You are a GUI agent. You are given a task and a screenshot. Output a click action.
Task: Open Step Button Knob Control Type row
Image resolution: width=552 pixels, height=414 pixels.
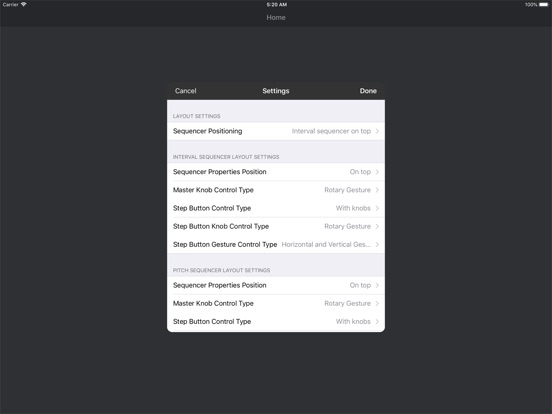pos(276,226)
